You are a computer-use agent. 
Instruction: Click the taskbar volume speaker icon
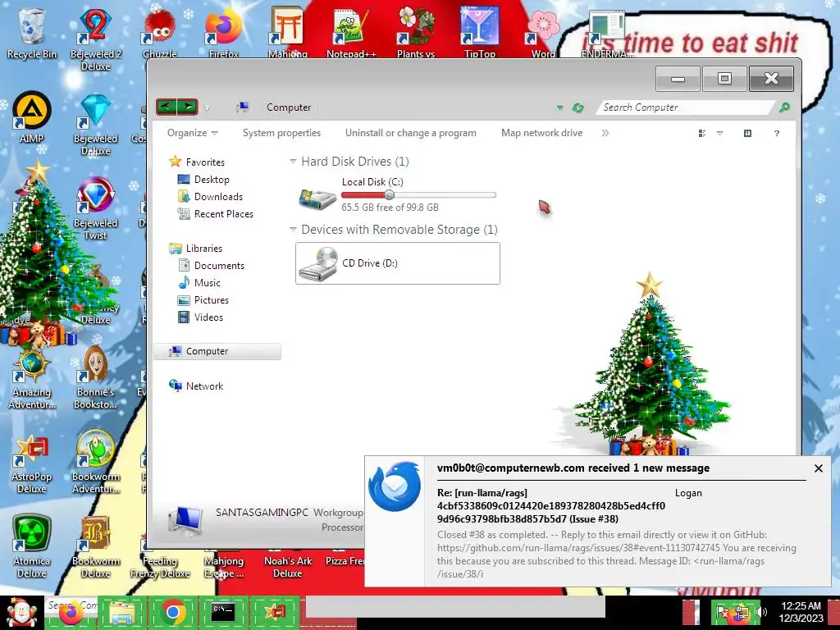pos(762,612)
